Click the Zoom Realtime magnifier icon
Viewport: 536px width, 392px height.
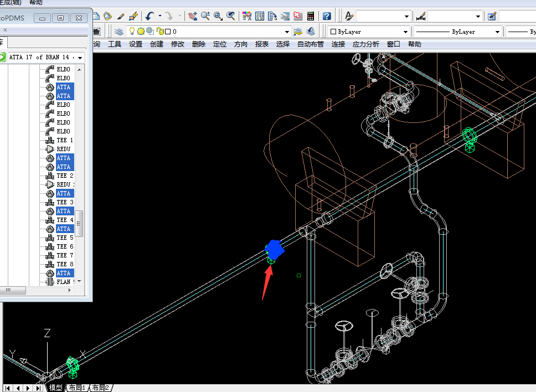tap(205, 16)
